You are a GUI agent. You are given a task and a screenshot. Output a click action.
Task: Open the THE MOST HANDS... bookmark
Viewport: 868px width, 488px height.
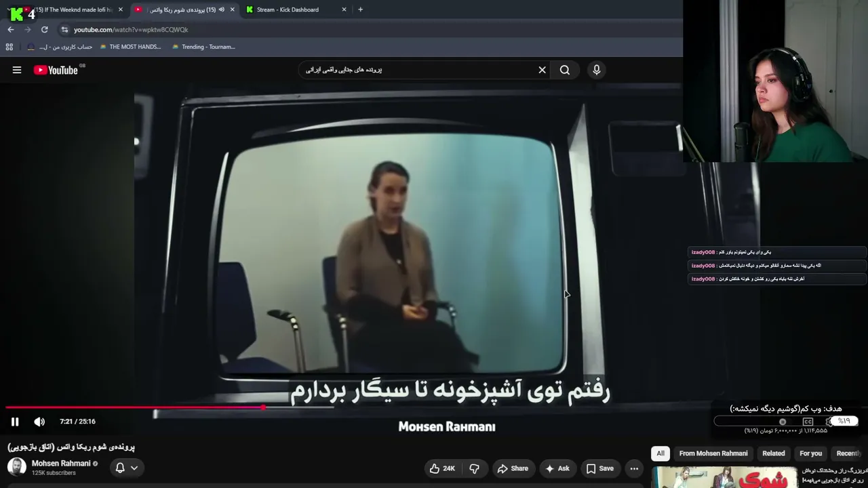click(130, 47)
